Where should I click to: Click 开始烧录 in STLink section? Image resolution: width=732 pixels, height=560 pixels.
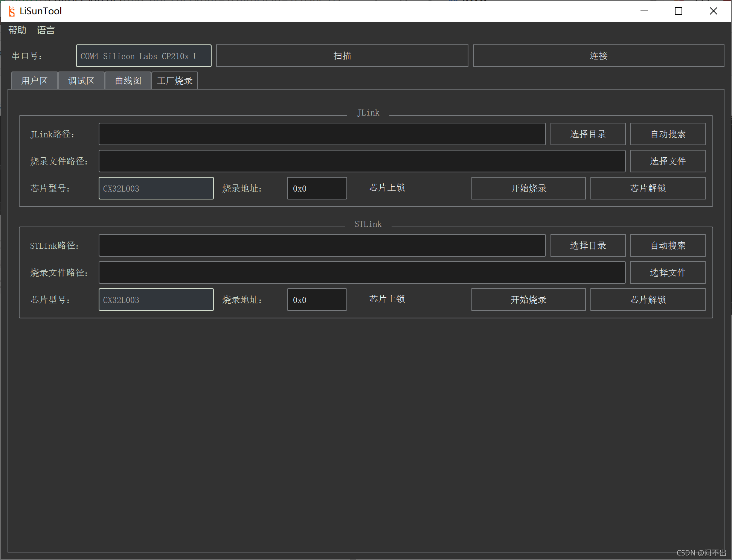[528, 300]
